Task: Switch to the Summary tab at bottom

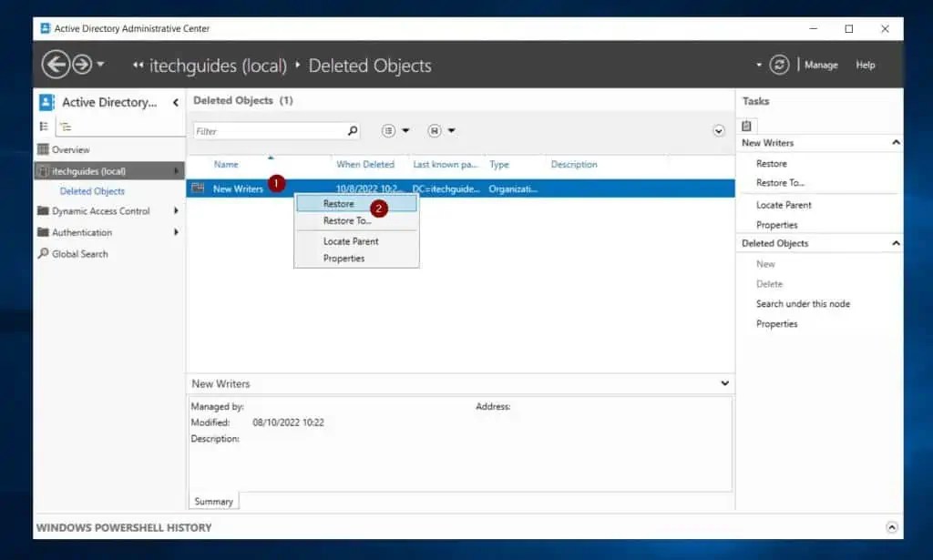Action: click(212, 501)
